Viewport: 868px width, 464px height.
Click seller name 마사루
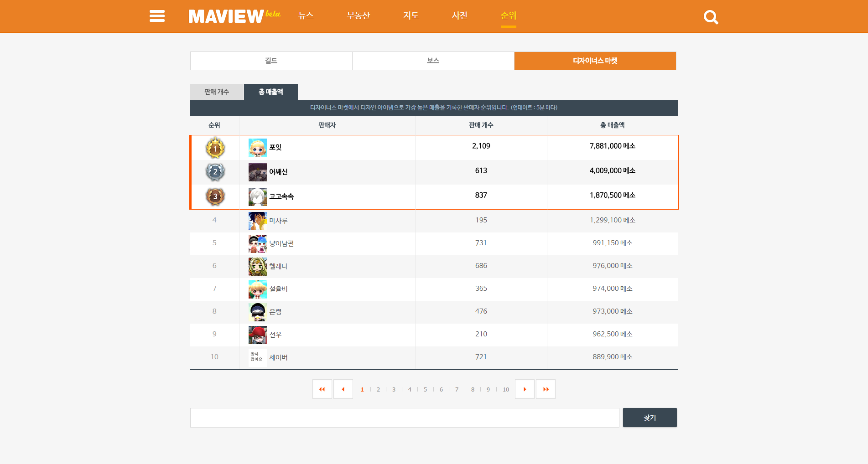click(x=278, y=221)
